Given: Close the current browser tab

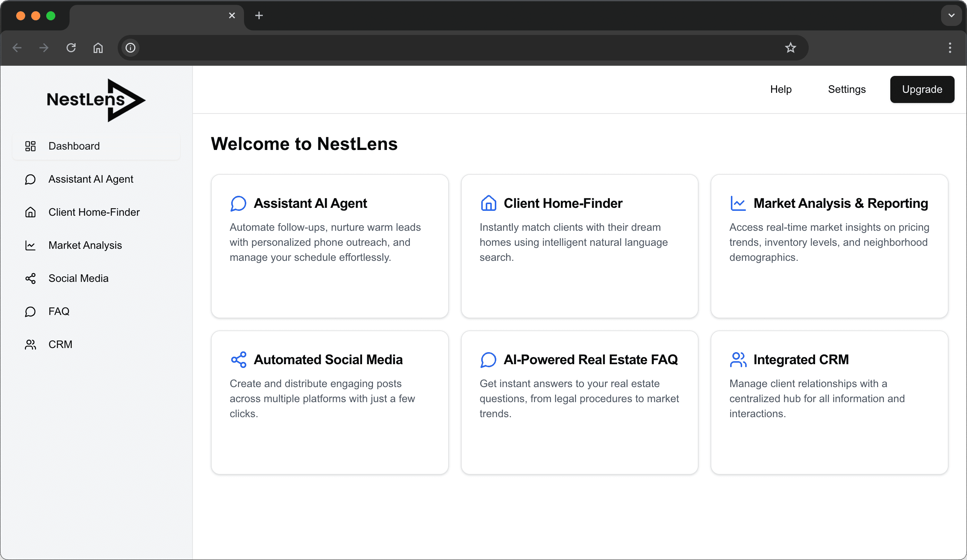Looking at the screenshot, I should click(x=232, y=15).
